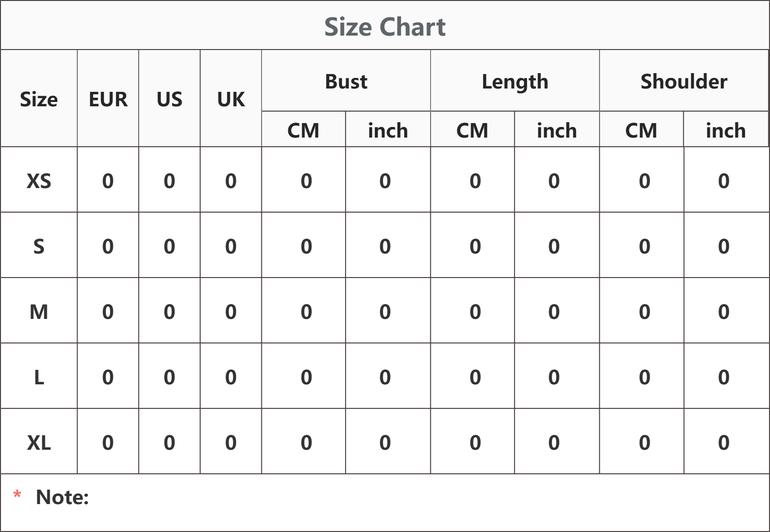Click the XL row label
770x532 pixels.
(x=38, y=443)
